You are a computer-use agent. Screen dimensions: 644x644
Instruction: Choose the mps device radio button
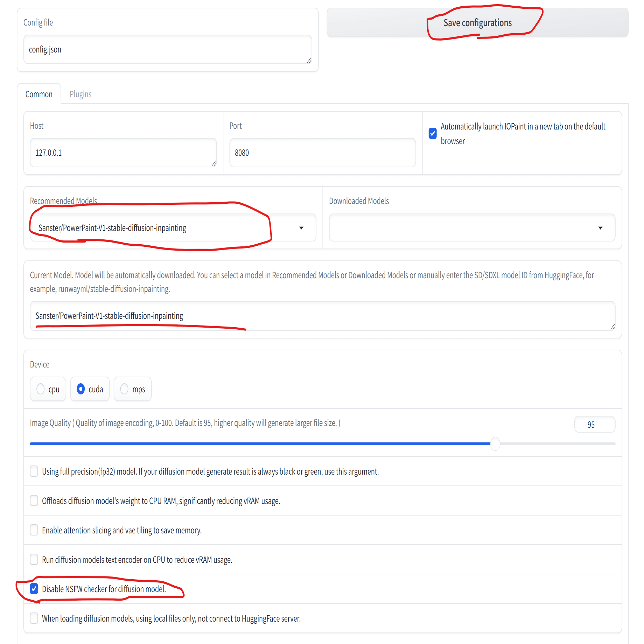click(x=124, y=389)
